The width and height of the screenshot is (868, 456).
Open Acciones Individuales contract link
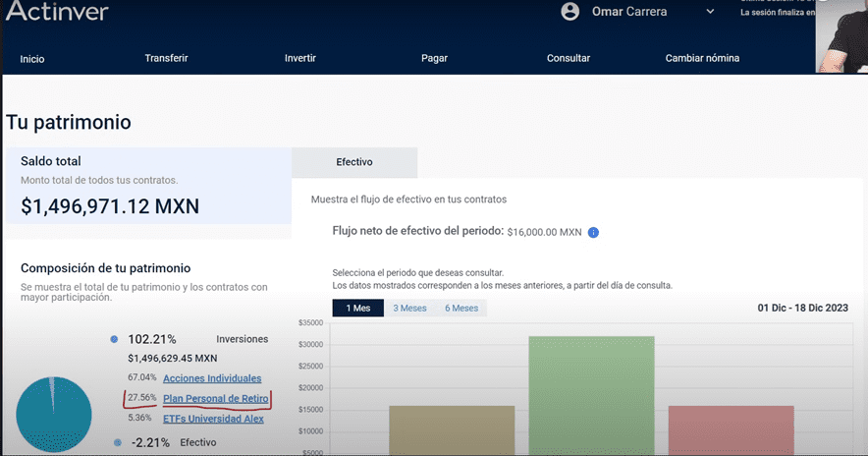coord(212,378)
